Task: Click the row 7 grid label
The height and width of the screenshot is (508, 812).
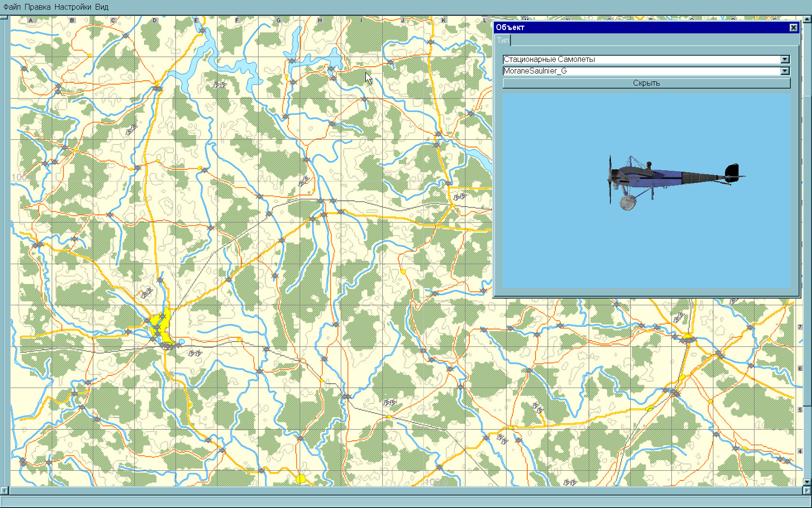Action: pyautogui.click(x=800, y=327)
